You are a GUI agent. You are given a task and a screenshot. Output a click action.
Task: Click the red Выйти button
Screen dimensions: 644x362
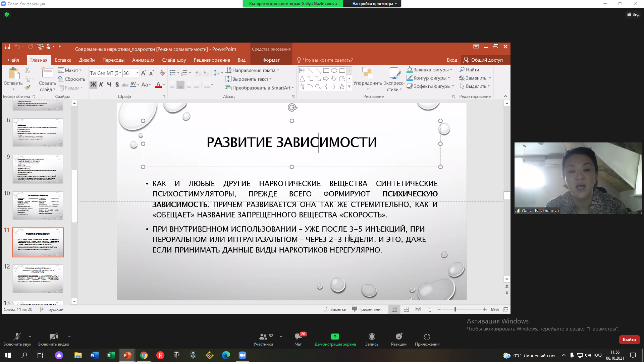(x=629, y=340)
